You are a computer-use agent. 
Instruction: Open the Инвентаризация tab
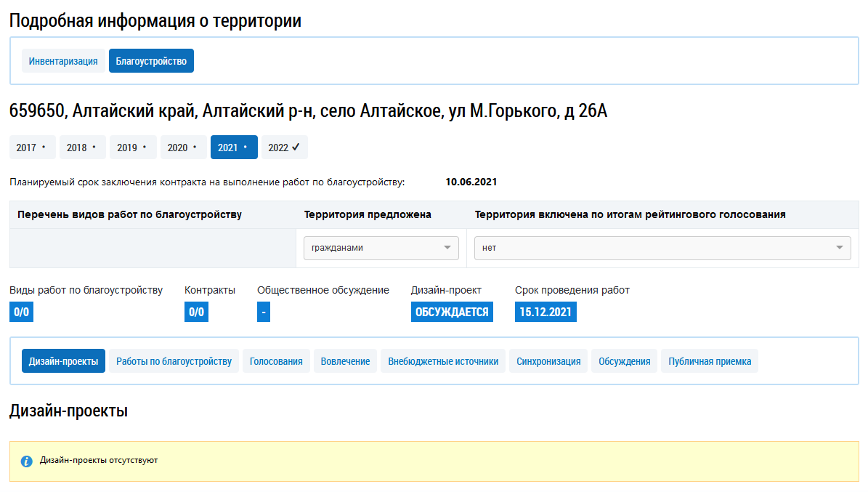[x=63, y=61]
